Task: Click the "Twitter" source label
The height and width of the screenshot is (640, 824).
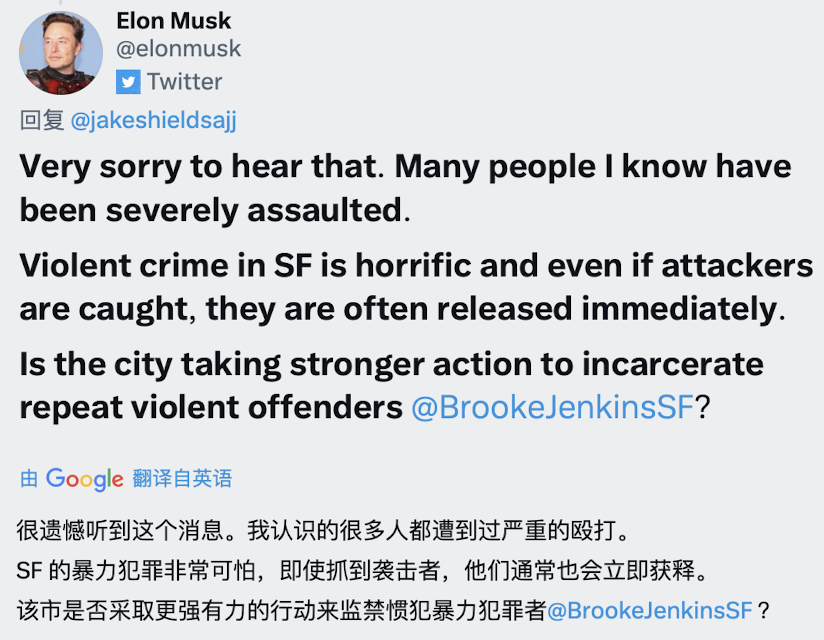Action: point(185,81)
